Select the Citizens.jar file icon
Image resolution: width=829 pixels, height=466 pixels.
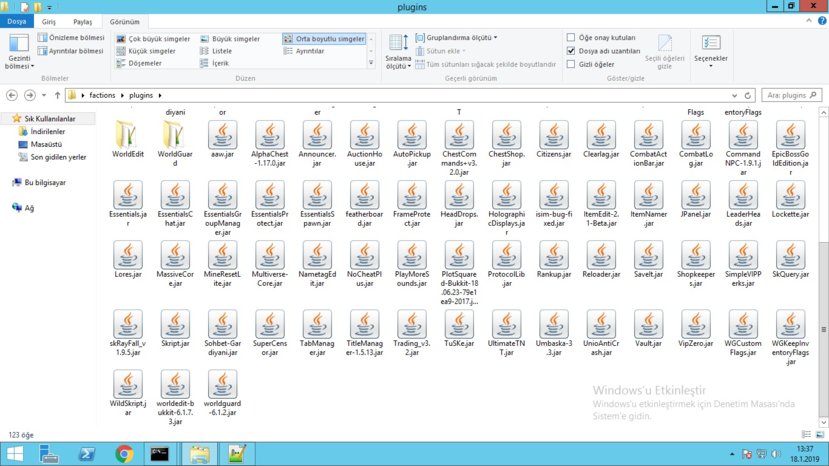tap(554, 134)
